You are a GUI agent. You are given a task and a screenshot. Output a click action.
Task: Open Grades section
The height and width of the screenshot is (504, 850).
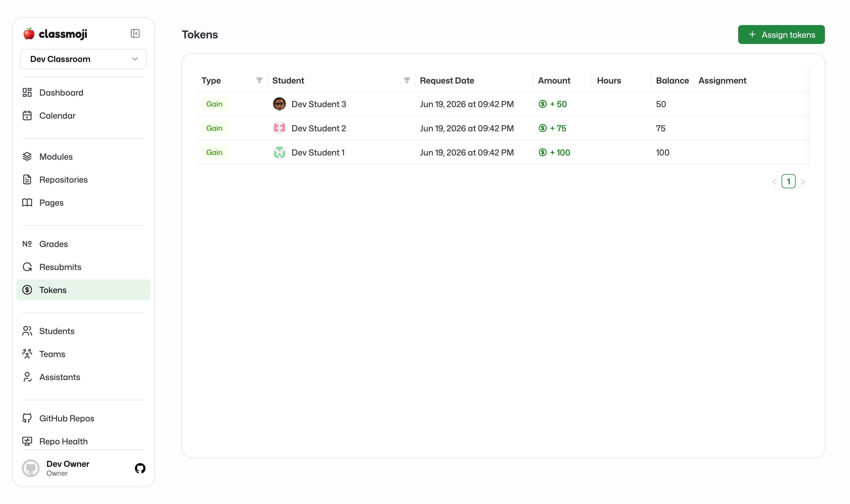pyautogui.click(x=54, y=244)
